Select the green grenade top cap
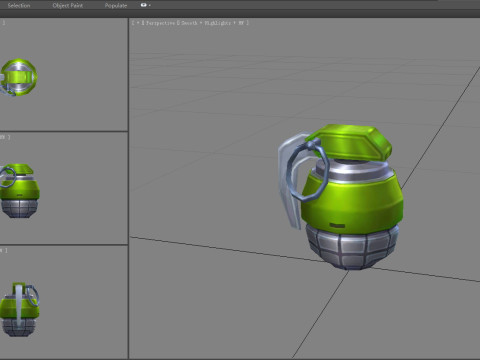This screenshot has width=480, height=360. pos(352,142)
